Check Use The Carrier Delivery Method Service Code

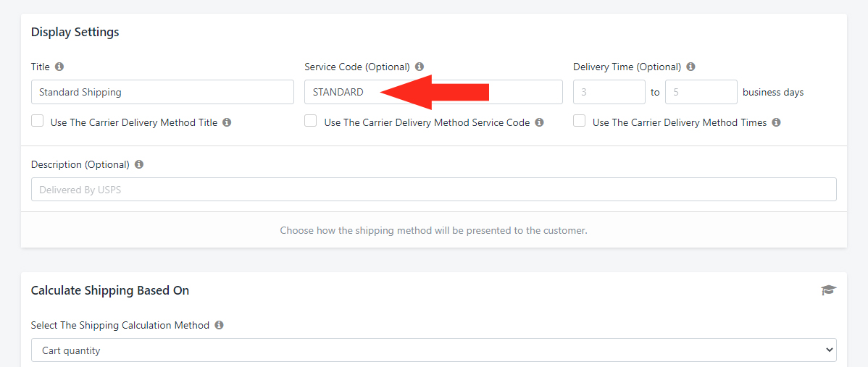coord(311,121)
